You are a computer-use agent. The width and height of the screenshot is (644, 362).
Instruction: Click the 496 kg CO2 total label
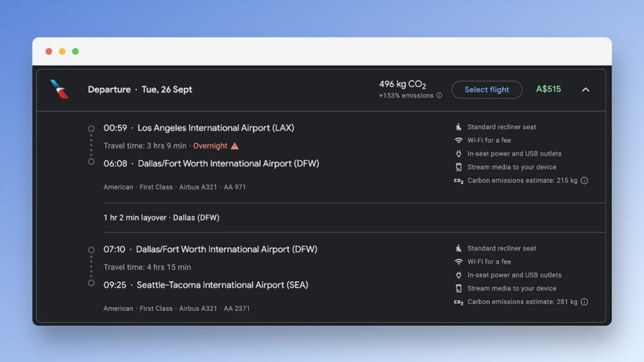pos(402,84)
